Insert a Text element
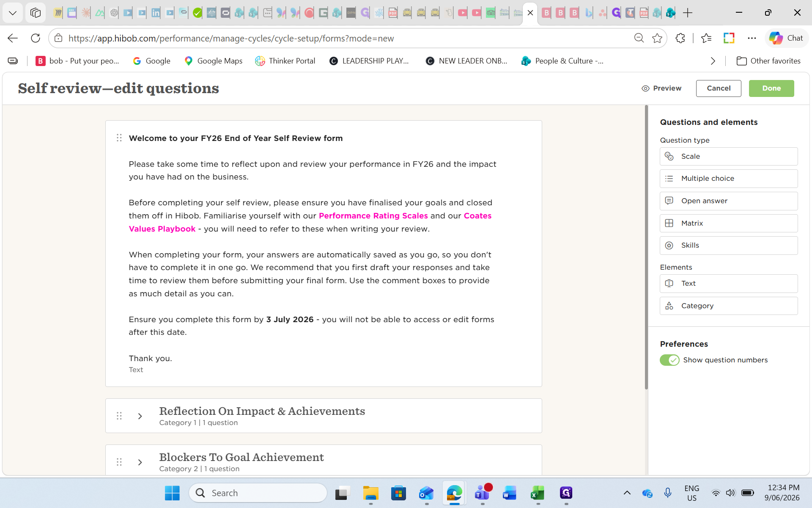Viewport: 812px width, 508px height. [728, 284]
